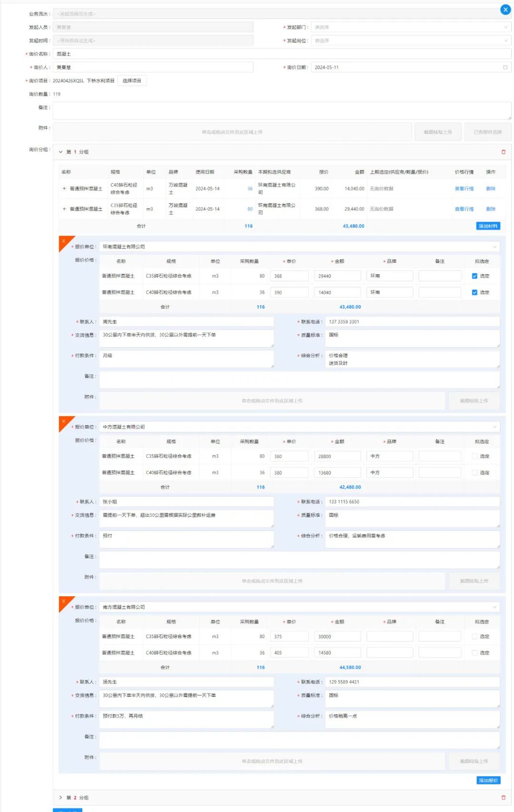Open the calendar icon in the 询价日期 field

click(x=505, y=67)
